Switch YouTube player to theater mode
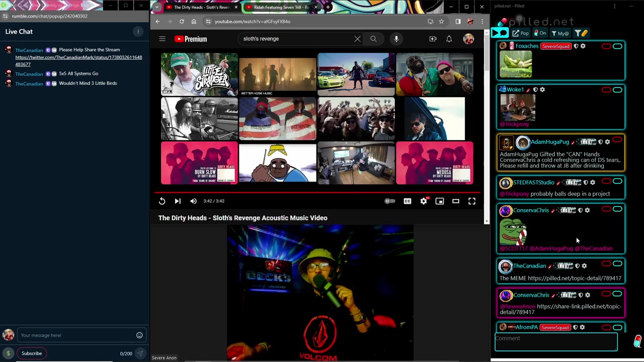 tap(456, 201)
